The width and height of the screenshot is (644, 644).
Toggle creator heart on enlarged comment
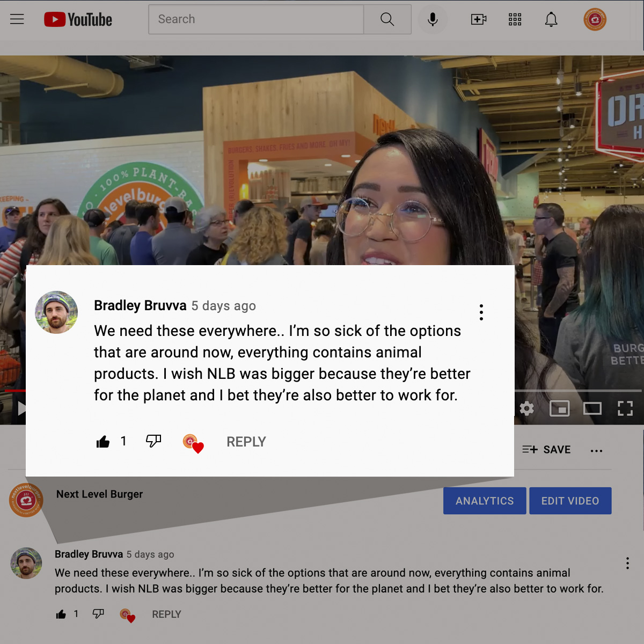coord(193,443)
